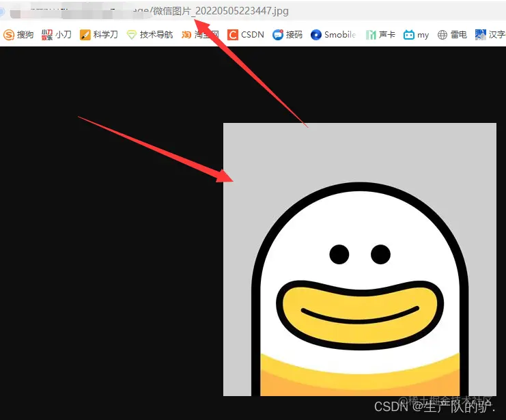The width and height of the screenshot is (506, 420).
Task: Open the 技术导航 bookmark
Action: click(x=150, y=35)
